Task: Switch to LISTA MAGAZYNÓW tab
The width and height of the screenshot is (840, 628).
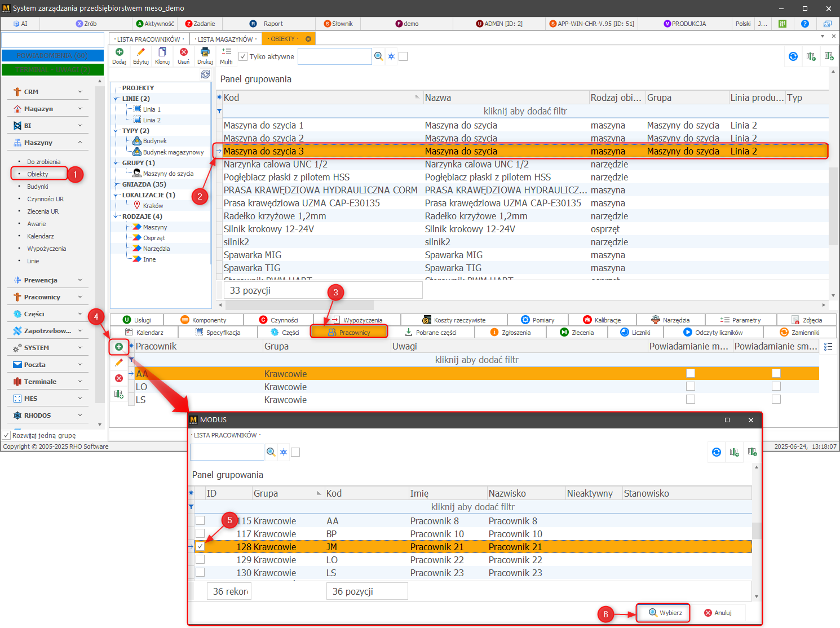Action: [226, 39]
